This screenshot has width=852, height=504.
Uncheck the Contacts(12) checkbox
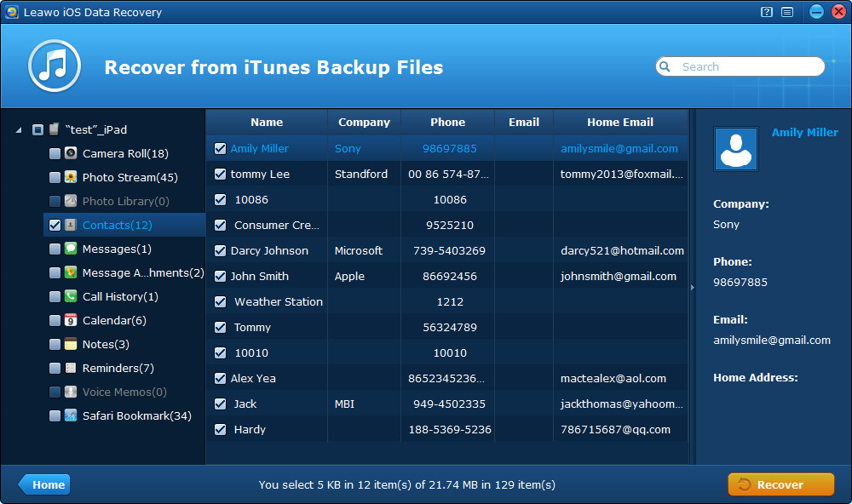pos(55,225)
